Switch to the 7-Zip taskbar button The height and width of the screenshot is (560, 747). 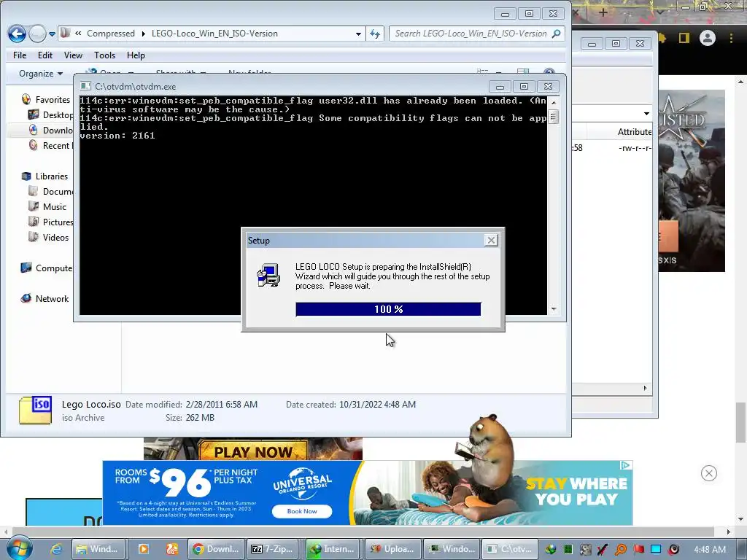tap(274, 549)
